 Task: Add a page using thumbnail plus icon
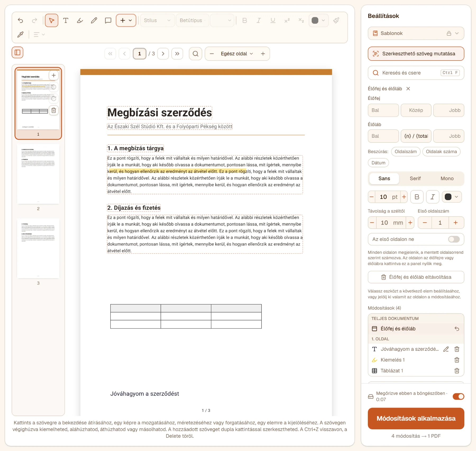(x=54, y=75)
